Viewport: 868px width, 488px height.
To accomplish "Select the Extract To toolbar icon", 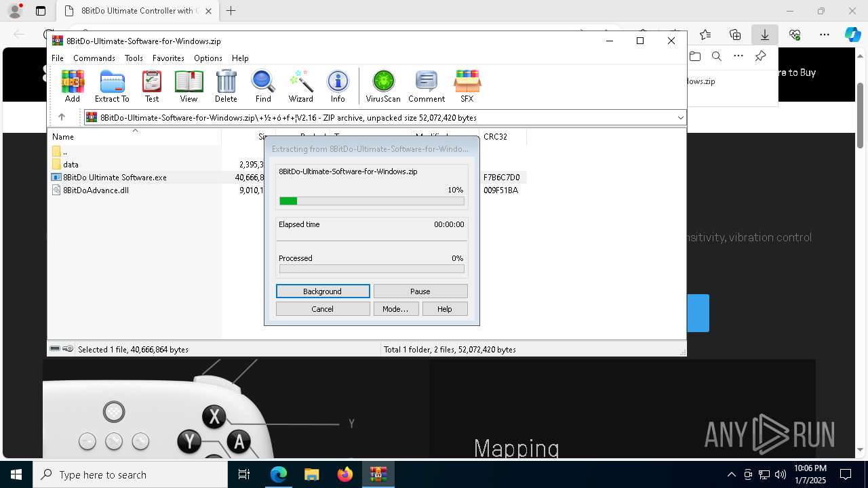I will tap(112, 86).
